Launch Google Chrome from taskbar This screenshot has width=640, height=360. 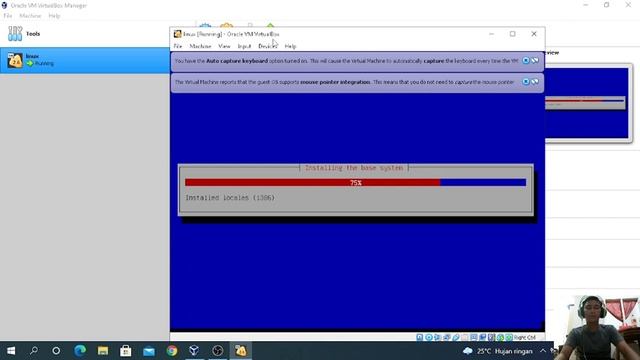tap(172, 351)
